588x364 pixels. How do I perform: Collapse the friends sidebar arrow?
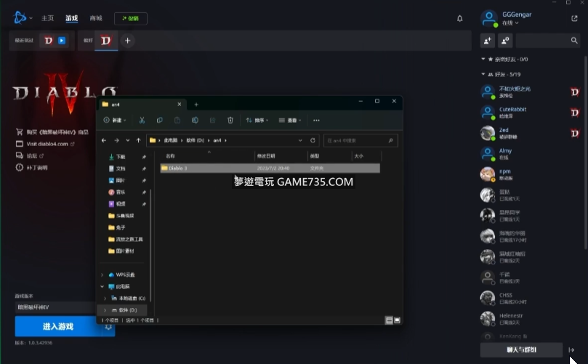(x=571, y=349)
